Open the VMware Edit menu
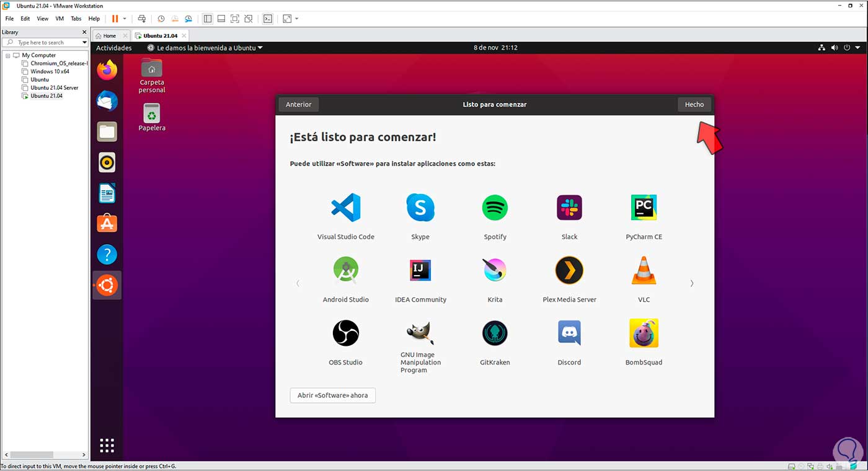Screen dimensions: 868x471 (25, 19)
